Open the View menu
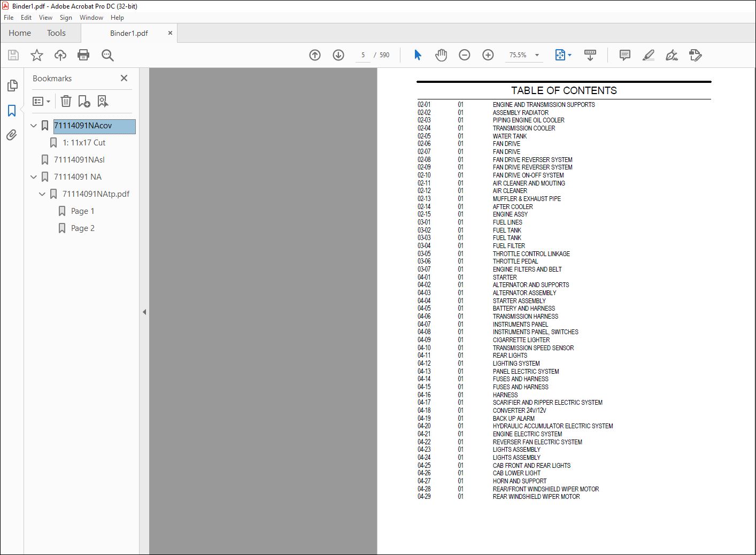The width and height of the screenshot is (756, 555). 45,18
